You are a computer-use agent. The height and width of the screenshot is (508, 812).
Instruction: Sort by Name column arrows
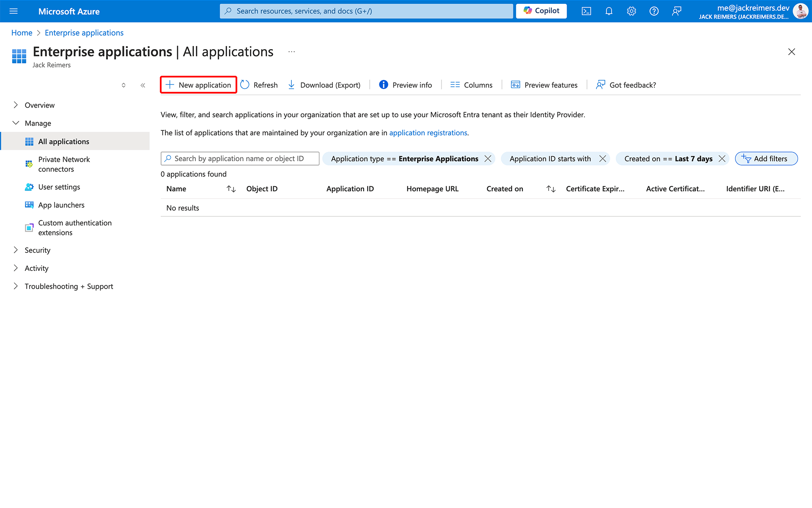(231, 189)
